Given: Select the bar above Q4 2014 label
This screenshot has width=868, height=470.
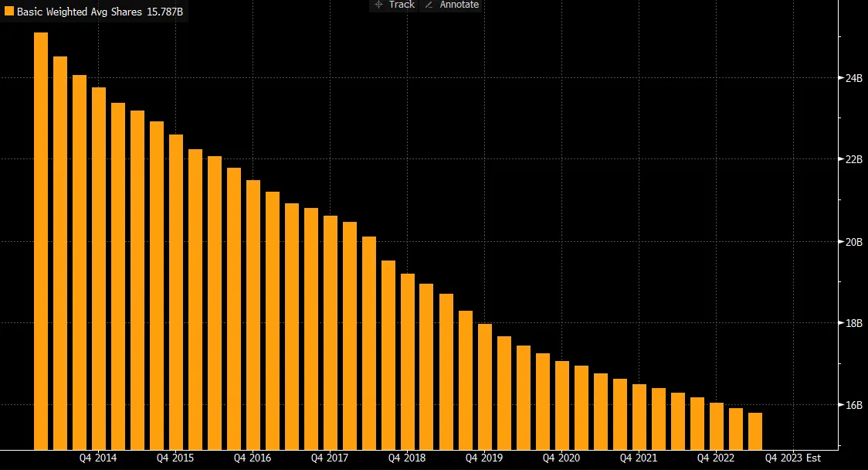Looking at the screenshot, I should click(x=99, y=268).
